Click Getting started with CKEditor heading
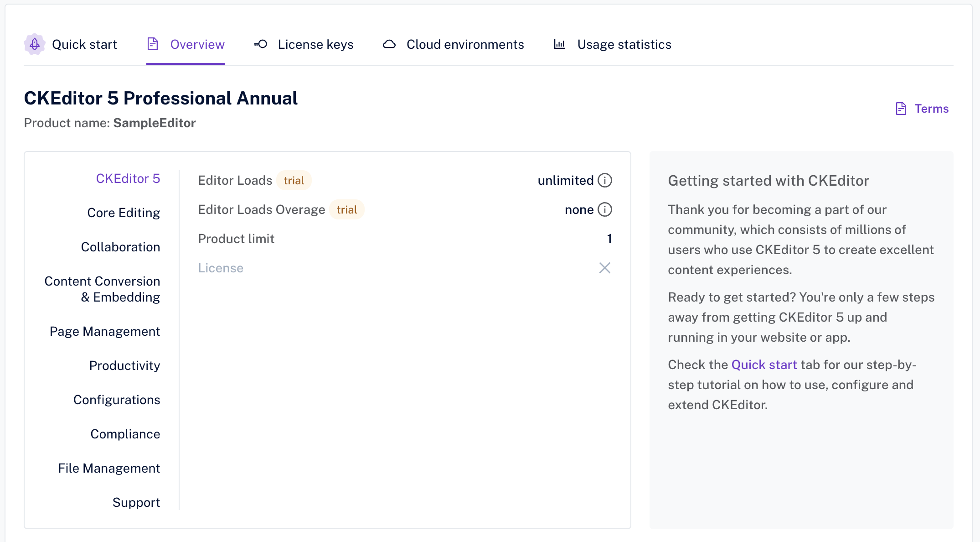The height and width of the screenshot is (542, 980). 769,181
